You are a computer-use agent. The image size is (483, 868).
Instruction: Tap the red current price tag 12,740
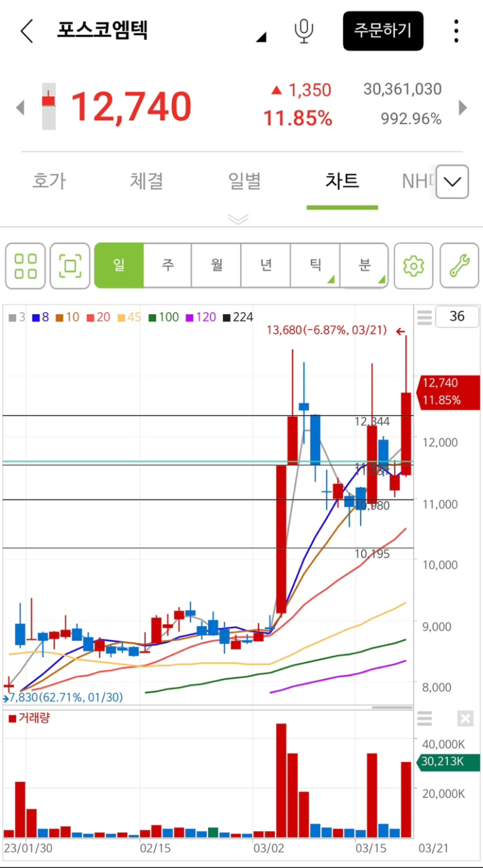pos(448,392)
